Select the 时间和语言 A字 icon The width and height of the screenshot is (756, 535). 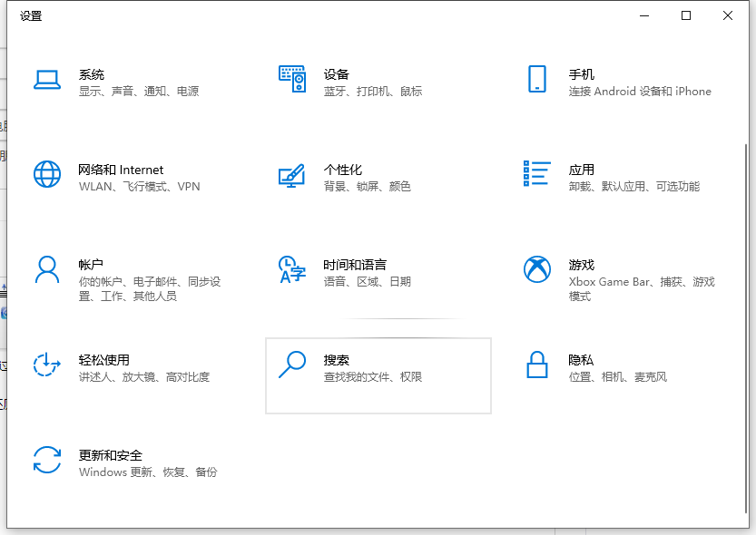[292, 269]
